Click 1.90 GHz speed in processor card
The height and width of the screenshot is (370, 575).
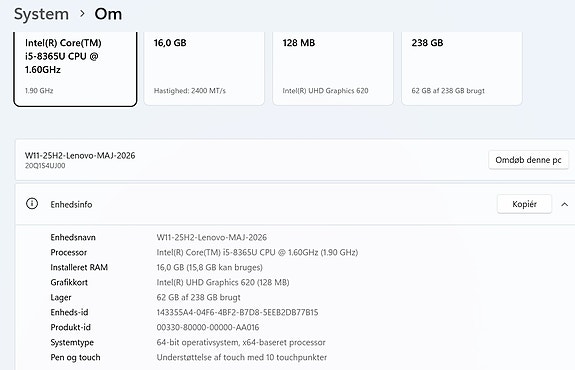(x=39, y=91)
